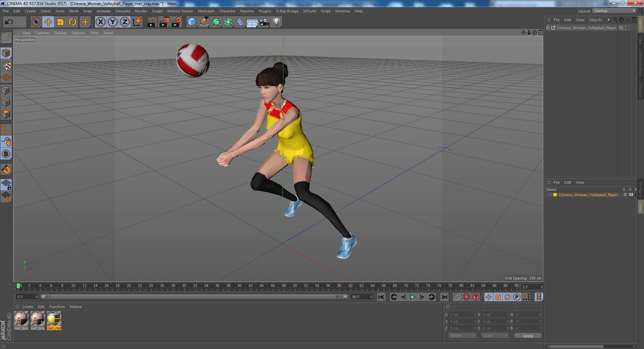Open the Layout dropdown set to Startup
The image size is (644, 349).
(x=614, y=11)
